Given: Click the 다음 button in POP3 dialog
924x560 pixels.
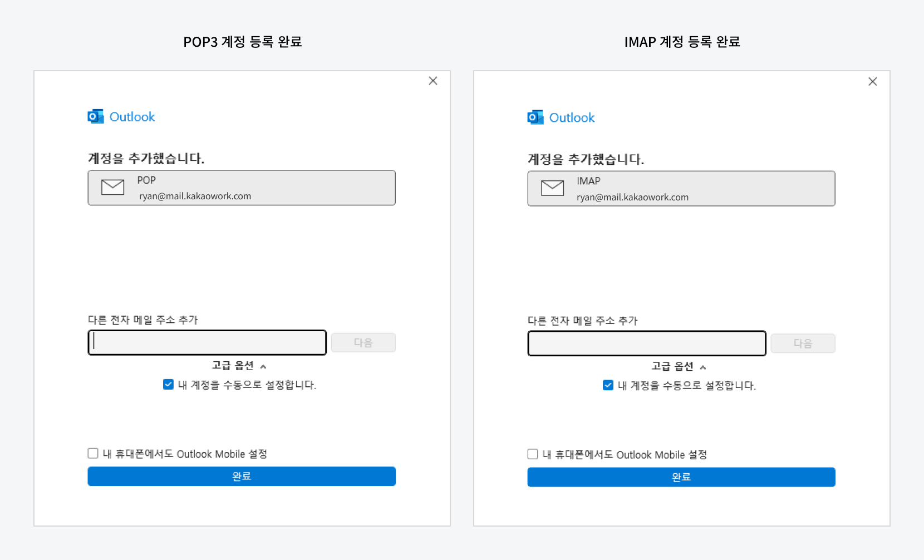Looking at the screenshot, I should [363, 343].
